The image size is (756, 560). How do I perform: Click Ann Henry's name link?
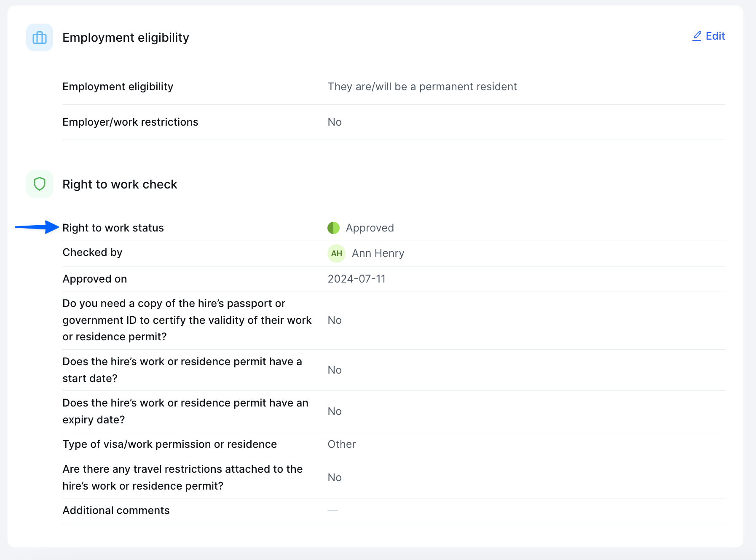(x=378, y=253)
